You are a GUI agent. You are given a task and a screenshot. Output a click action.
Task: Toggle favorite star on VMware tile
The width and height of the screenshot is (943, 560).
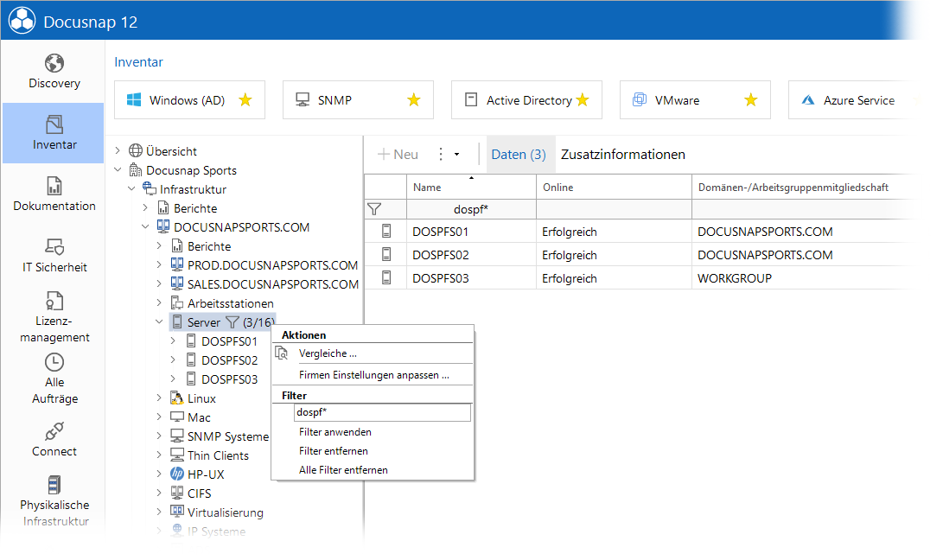(750, 100)
